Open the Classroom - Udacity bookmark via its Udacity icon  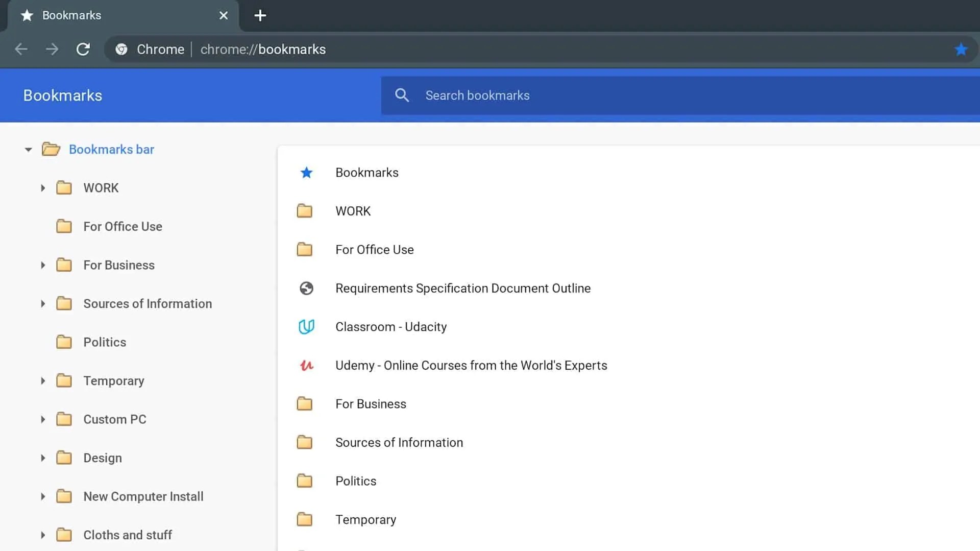pyautogui.click(x=306, y=326)
